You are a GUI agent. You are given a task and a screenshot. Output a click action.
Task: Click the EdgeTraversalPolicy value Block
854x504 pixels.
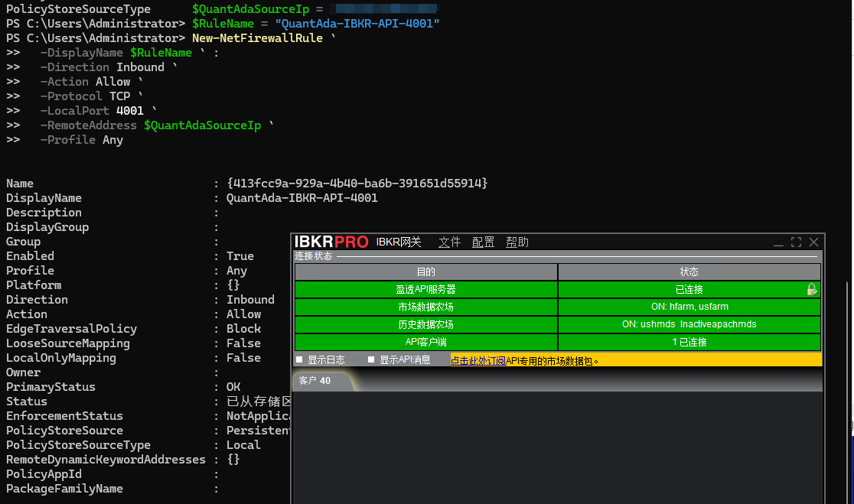243,329
